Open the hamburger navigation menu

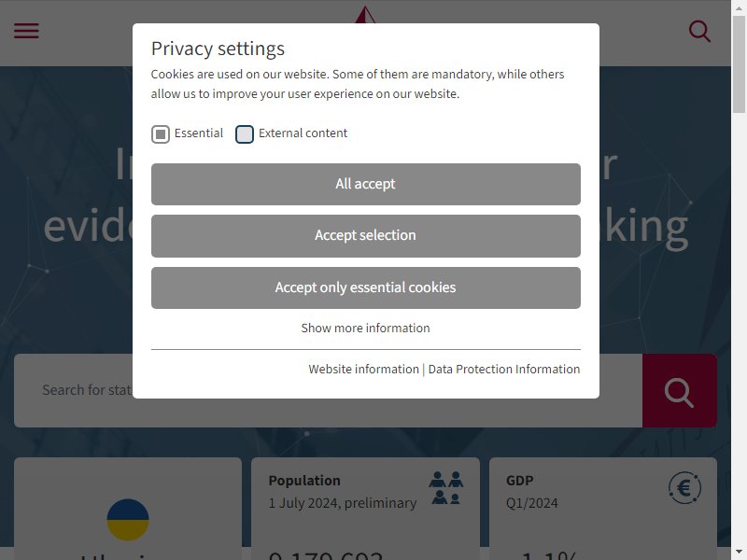click(x=26, y=31)
